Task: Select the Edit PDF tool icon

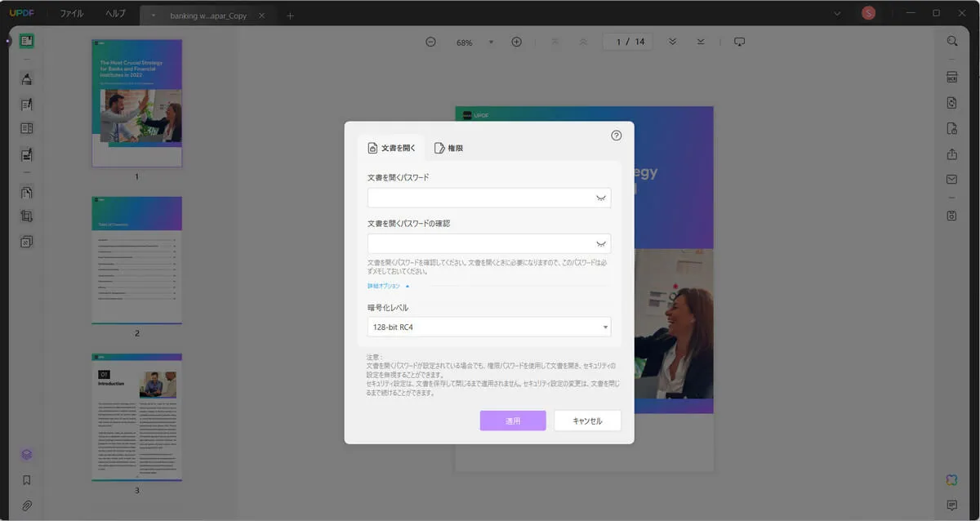Action: (26, 104)
